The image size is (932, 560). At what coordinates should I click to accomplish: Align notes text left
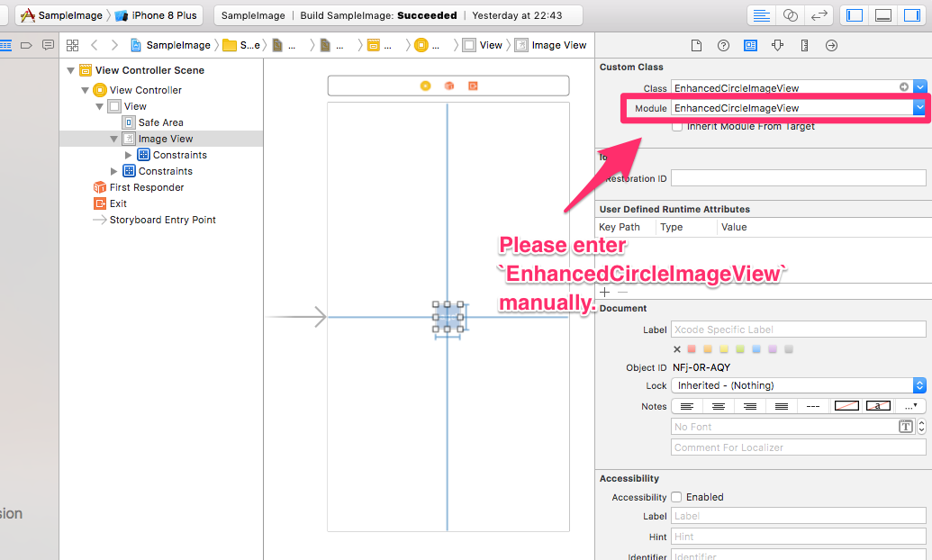coord(687,407)
